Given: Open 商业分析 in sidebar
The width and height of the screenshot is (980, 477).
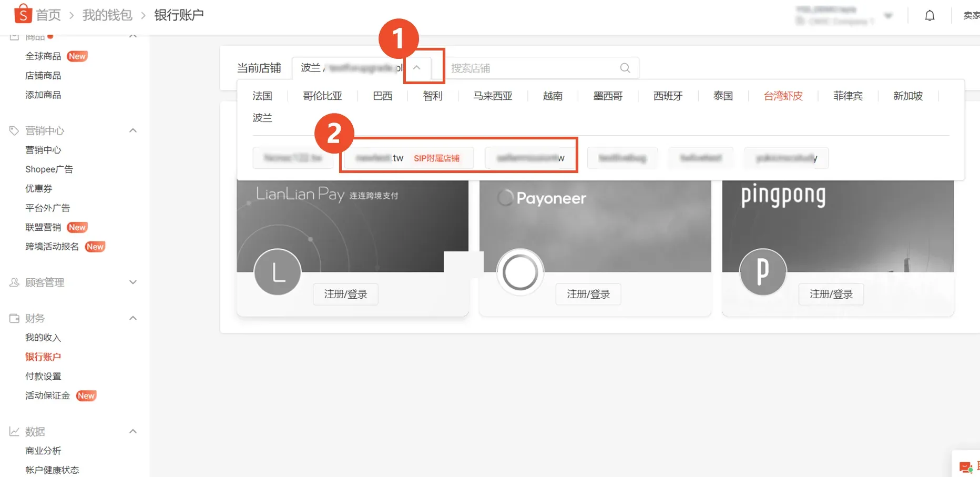Looking at the screenshot, I should pos(43,451).
